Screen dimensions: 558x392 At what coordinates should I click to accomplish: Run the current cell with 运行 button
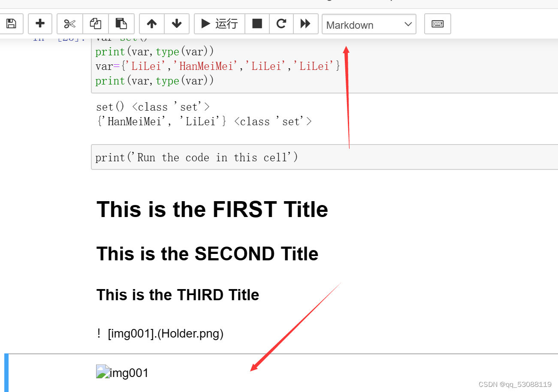tap(220, 24)
